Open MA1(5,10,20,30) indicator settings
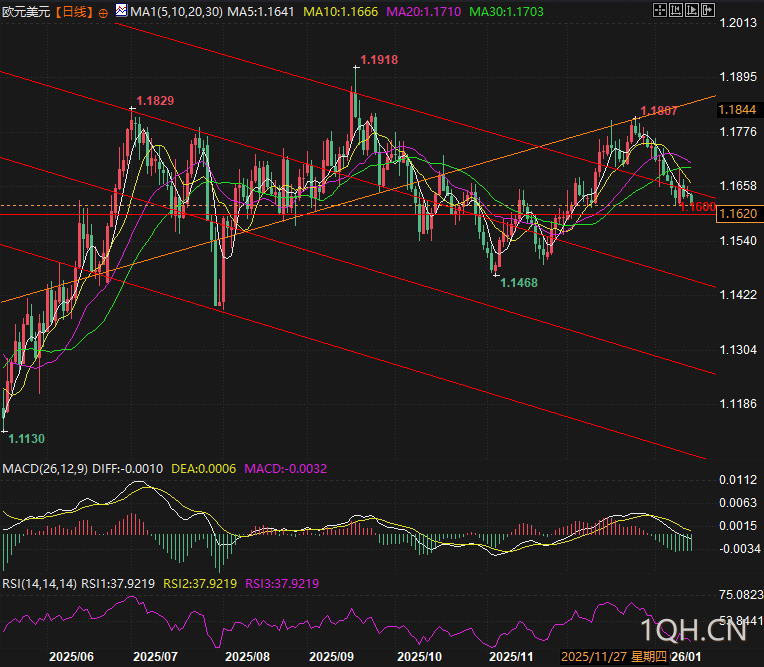 176,12
